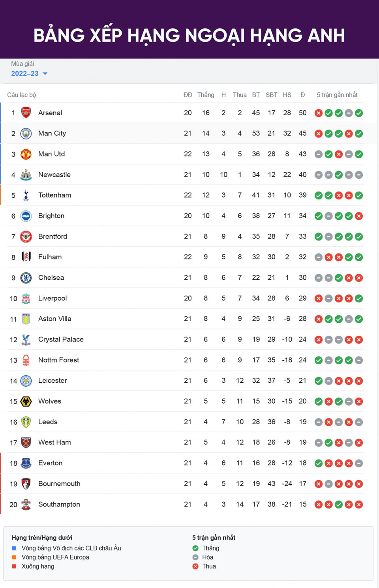Click the Thắng column header
The height and width of the screenshot is (588, 379).
[206, 95]
